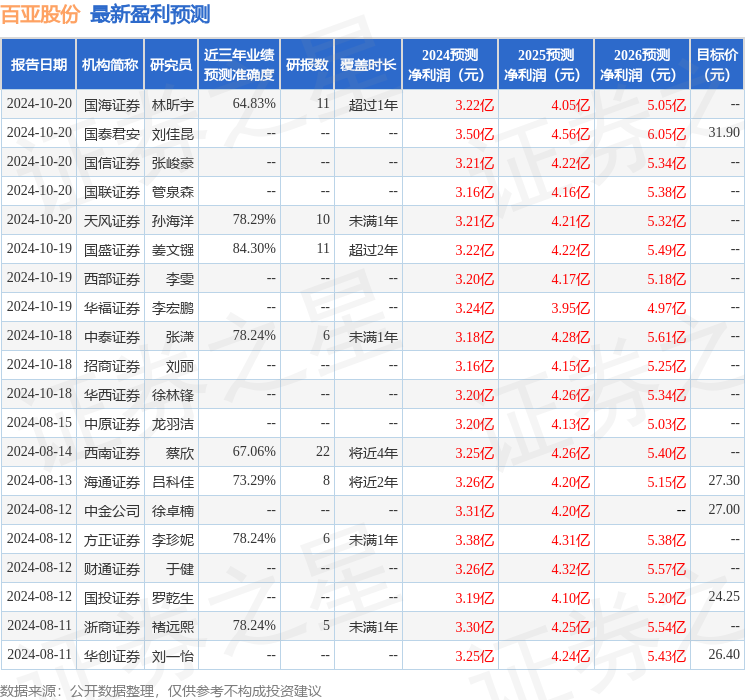
Task: Select the 招商证券 institution cell
Action: 112,366
